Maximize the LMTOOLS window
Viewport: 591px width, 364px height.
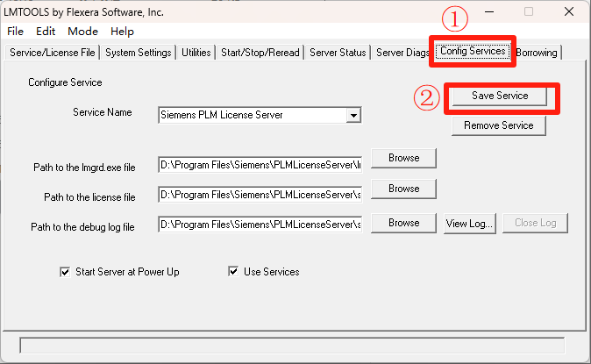click(529, 11)
